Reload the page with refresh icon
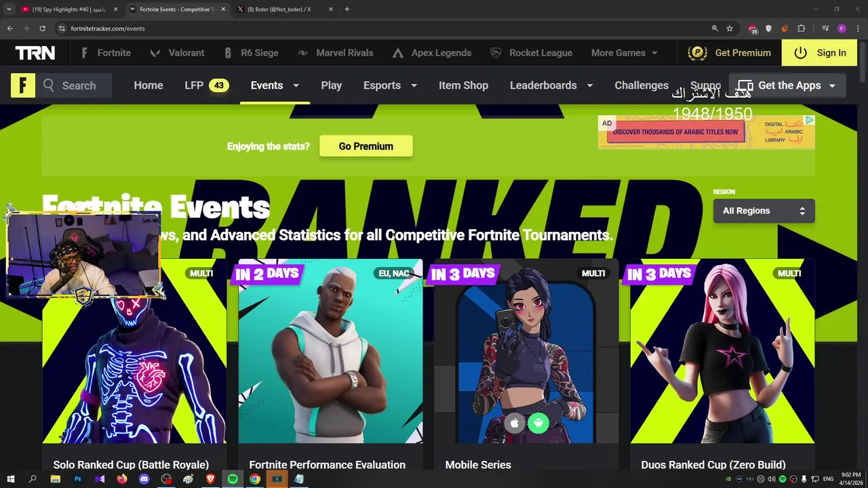 42,28
